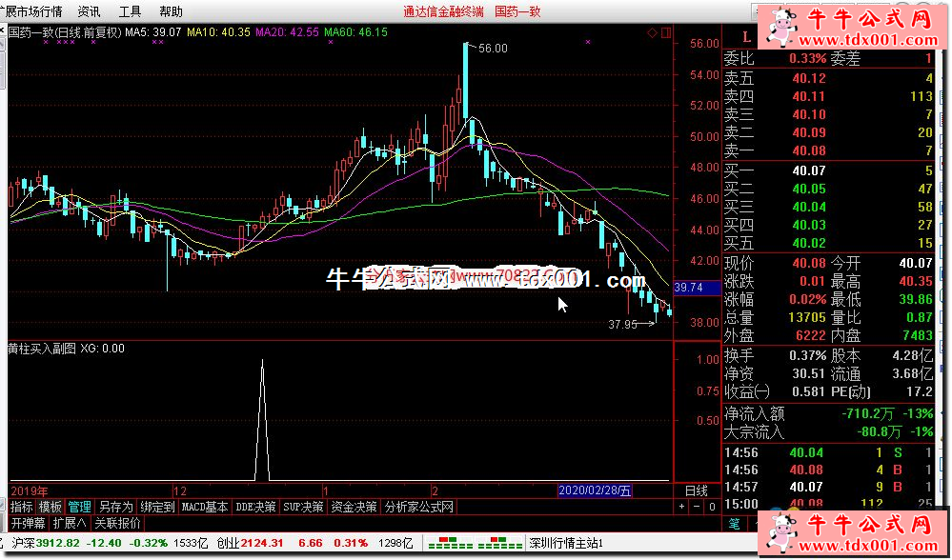Select the SUP决策 template
The width and height of the screenshot is (952, 560).
(303, 508)
